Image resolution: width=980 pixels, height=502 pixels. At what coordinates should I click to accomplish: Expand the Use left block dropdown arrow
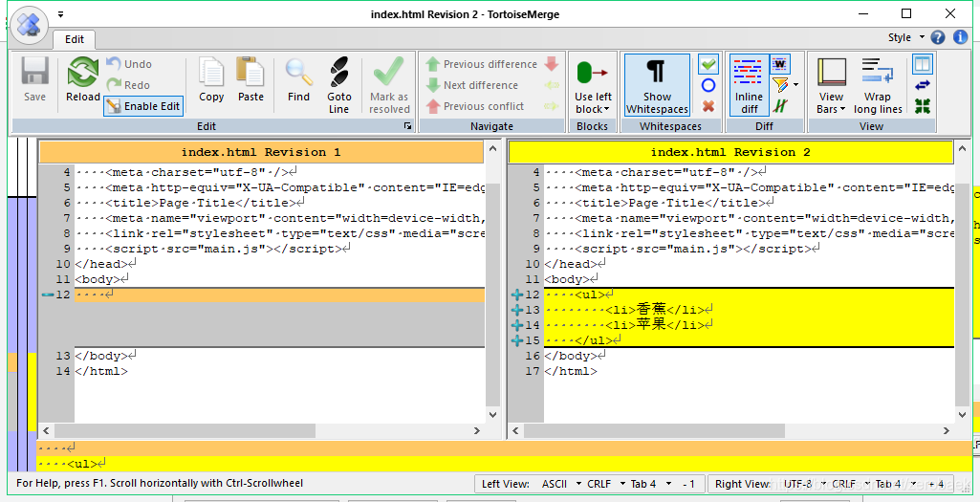click(x=606, y=109)
